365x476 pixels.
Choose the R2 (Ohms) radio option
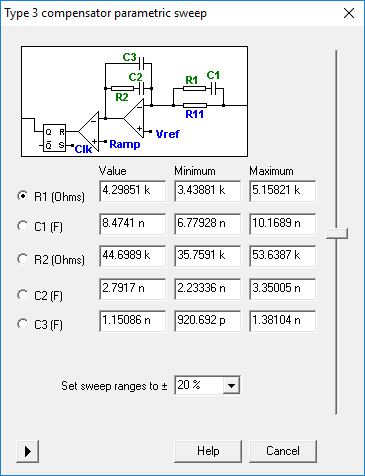[x=51, y=259]
